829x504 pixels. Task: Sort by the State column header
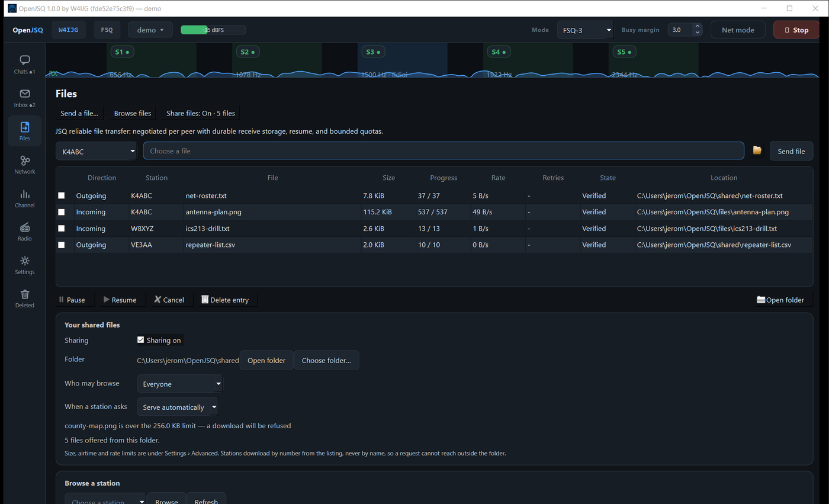[x=608, y=178]
